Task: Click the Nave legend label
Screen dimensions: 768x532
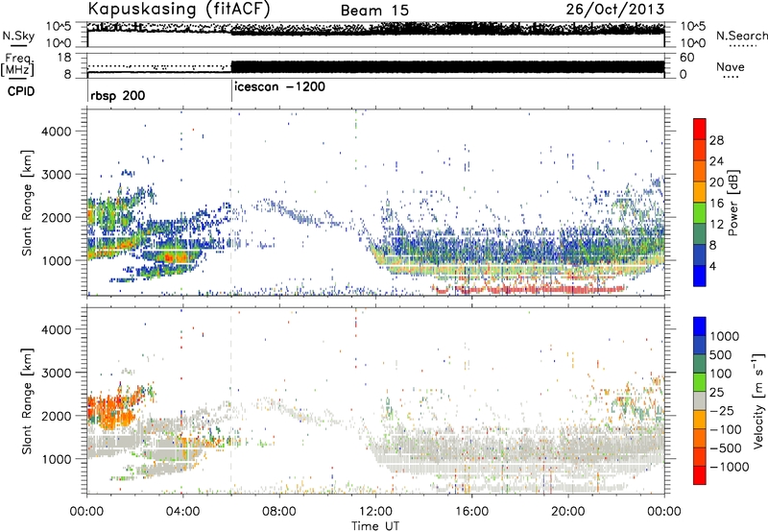Action: click(731, 67)
